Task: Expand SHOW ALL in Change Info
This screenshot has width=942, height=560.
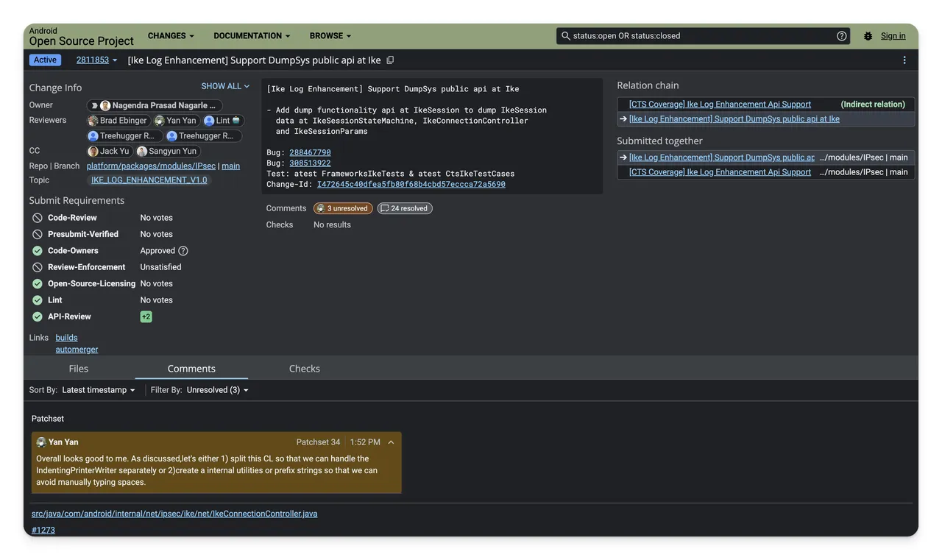Action: [x=225, y=86]
